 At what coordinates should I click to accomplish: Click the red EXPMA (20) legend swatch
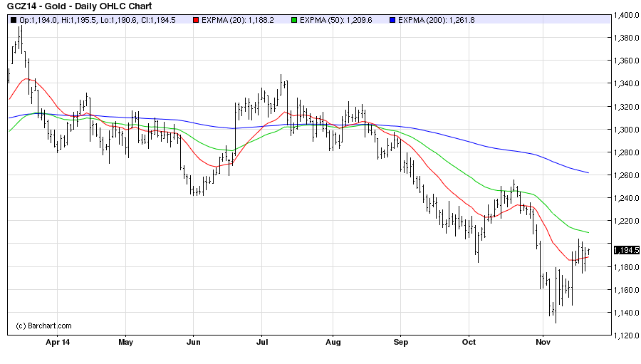click(196, 20)
